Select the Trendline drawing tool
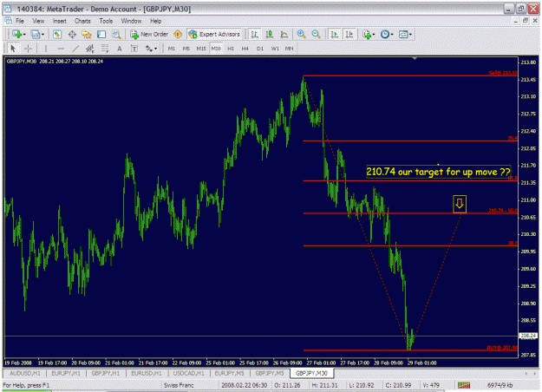 pyautogui.click(x=75, y=49)
